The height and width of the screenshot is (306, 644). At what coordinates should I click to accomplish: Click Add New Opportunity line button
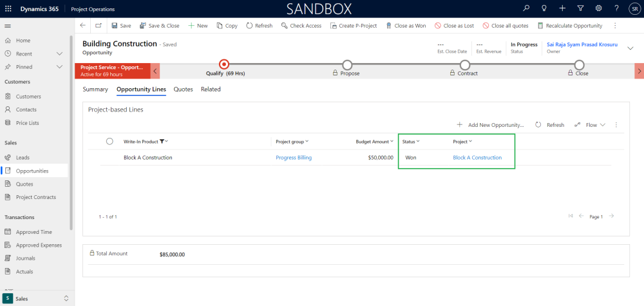[x=490, y=125]
